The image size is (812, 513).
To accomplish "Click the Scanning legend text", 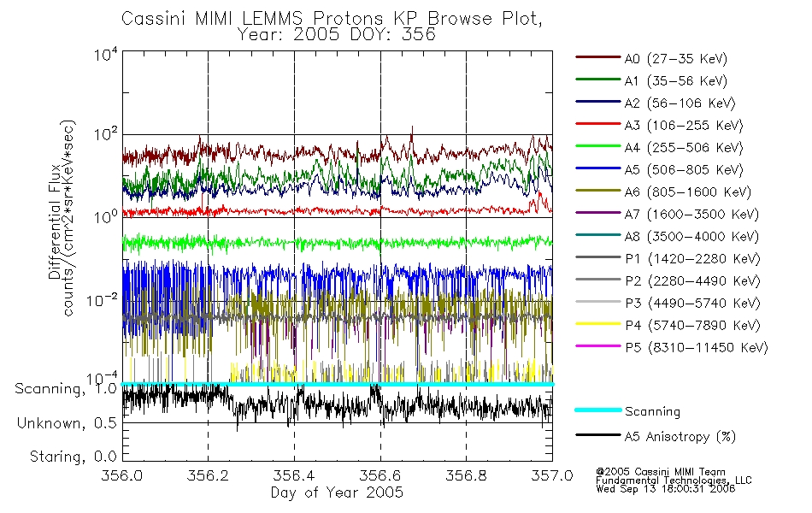I will (652, 412).
